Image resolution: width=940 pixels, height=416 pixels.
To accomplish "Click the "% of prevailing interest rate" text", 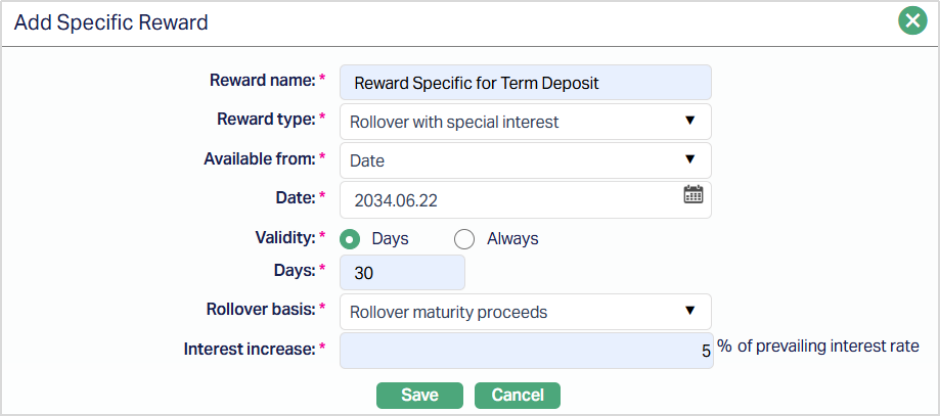I will point(817,346).
